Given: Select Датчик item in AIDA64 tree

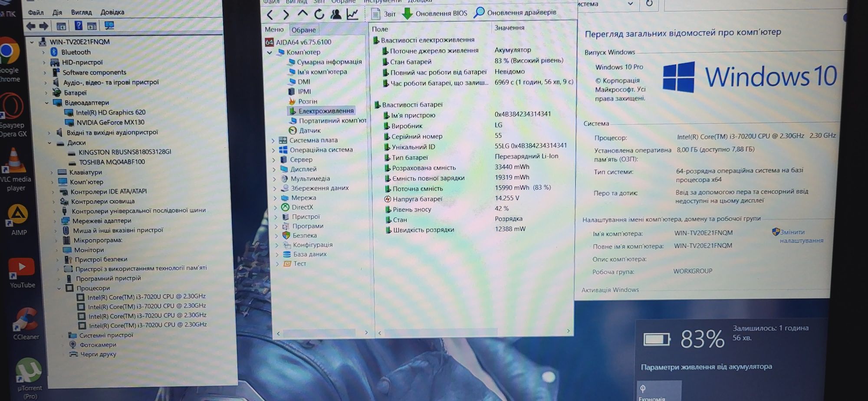Looking at the screenshot, I should tap(305, 130).
